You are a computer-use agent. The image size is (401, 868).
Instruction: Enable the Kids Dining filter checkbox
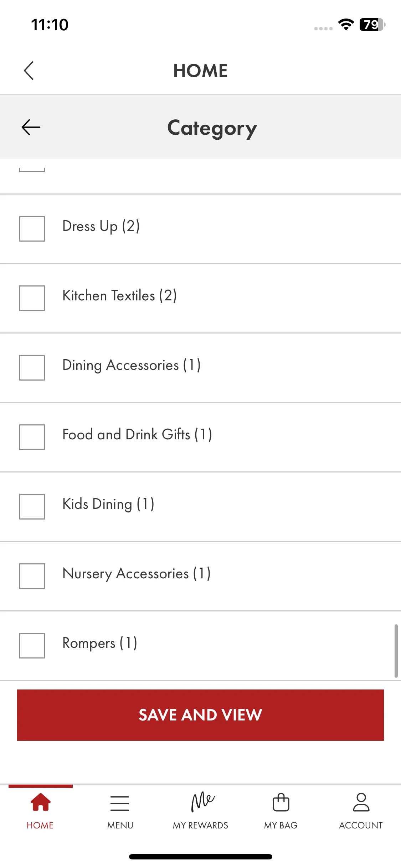(x=32, y=507)
